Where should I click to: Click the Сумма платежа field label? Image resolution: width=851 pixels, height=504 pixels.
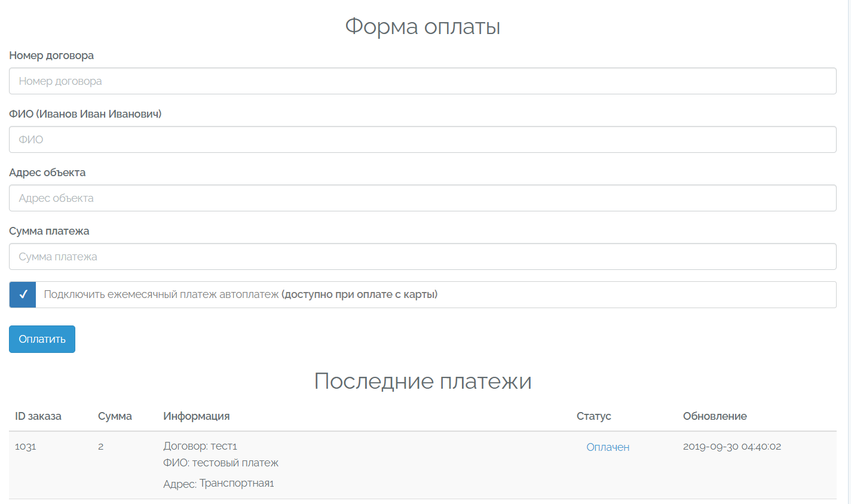point(49,231)
